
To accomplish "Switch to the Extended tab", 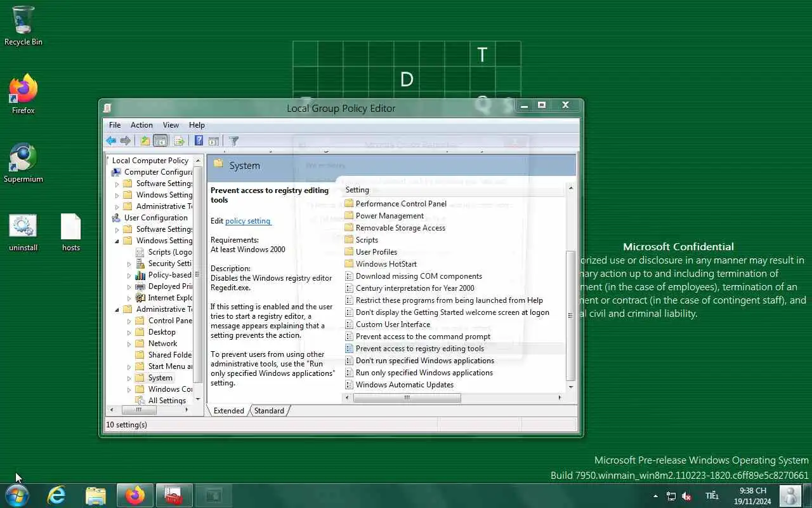I will (x=228, y=411).
